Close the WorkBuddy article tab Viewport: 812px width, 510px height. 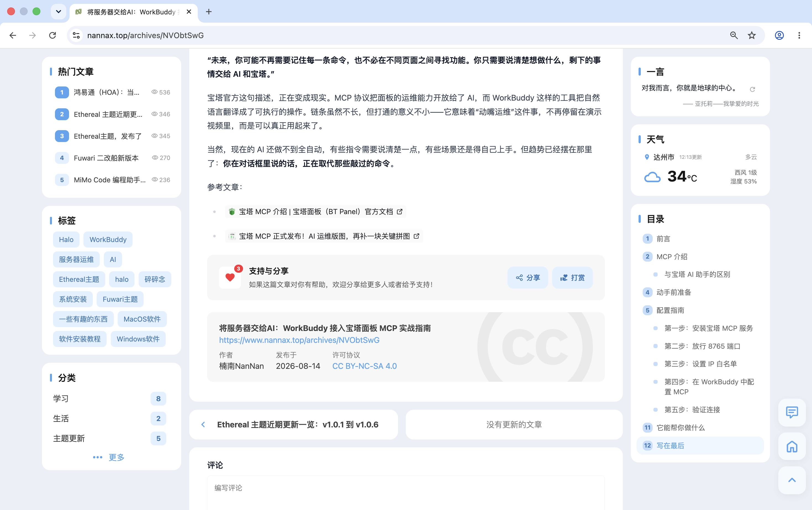189,12
